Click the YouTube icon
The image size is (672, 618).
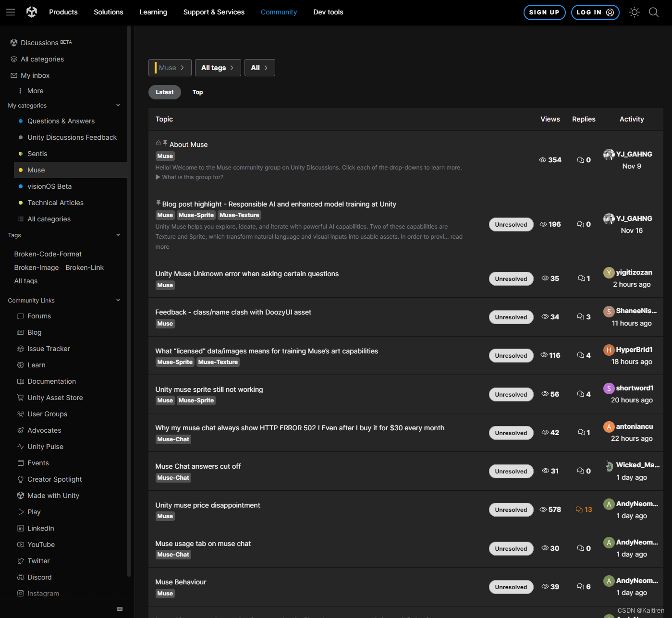[x=21, y=545]
